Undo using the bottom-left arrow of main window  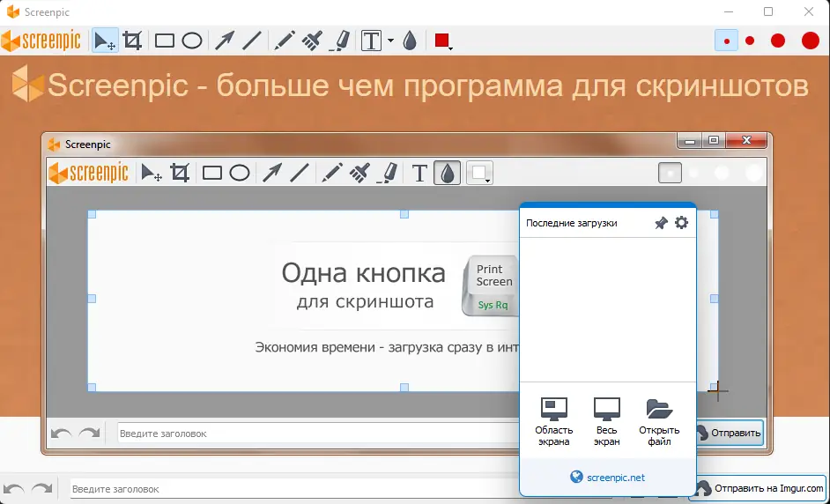tap(14, 489)
